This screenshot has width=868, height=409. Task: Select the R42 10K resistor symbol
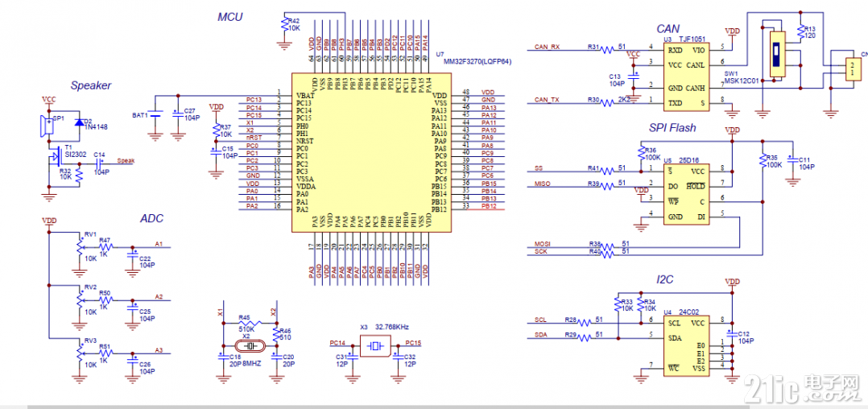tap(284, 25)
